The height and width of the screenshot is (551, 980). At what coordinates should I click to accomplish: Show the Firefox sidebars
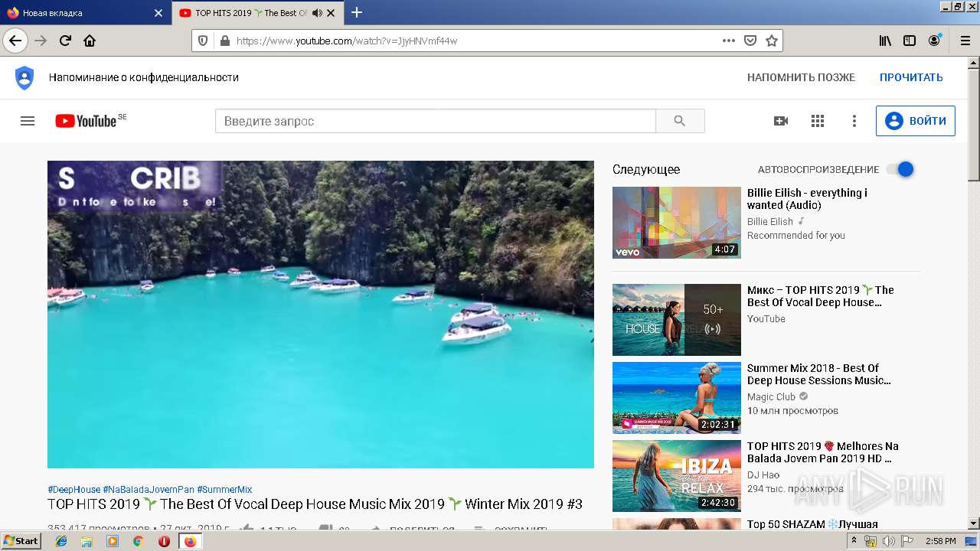(x=910, y=41)
